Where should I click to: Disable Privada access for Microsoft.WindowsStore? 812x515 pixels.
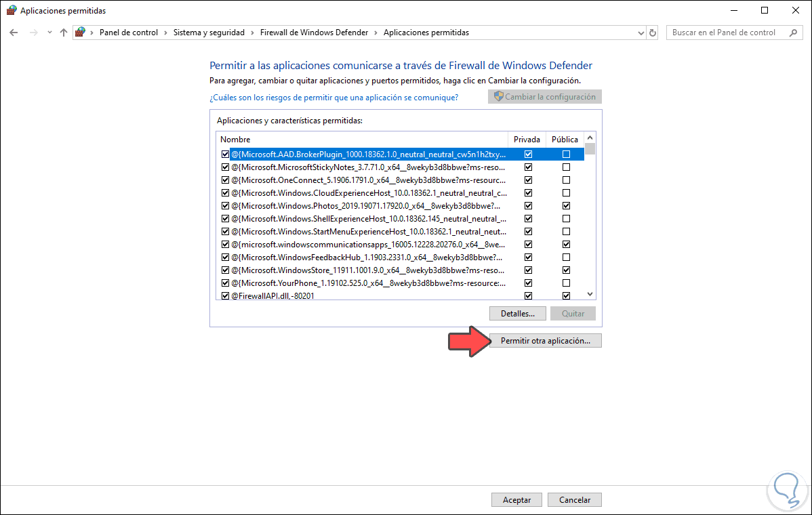[x=527, y=270]
